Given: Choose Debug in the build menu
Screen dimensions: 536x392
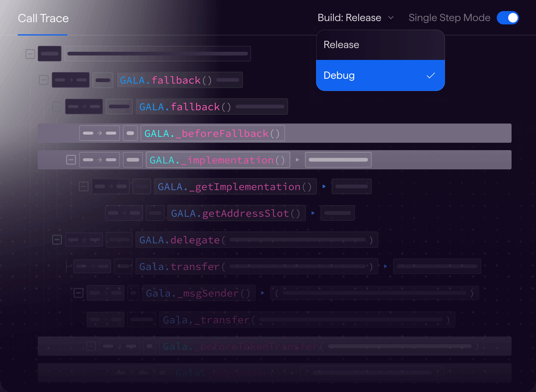Looking at the screenshot, I should (x=380, y=75).
